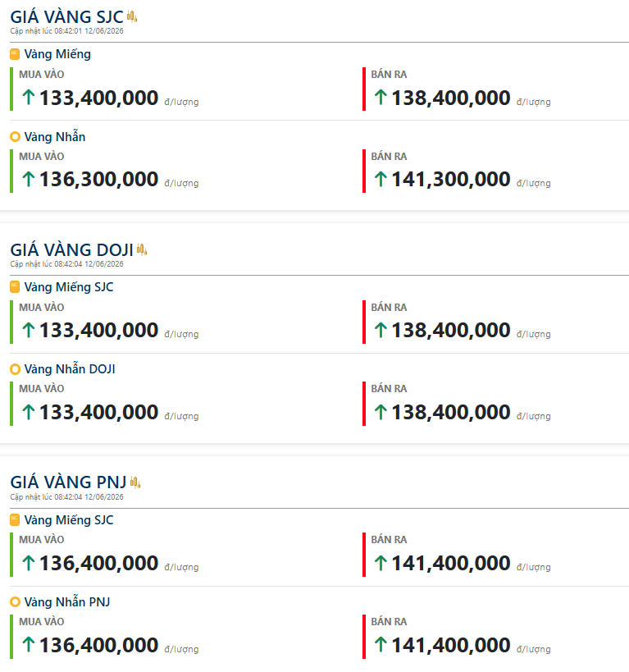Screen dimensions: 629x672
Task: Open the GIÁ VÀNG PNJ heading
Action: point(68,482)
